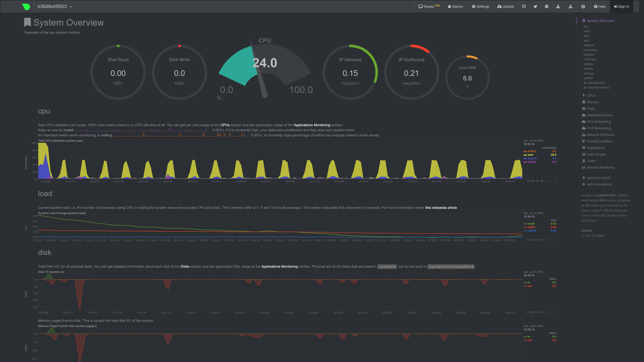Image resolution: width=644 pixels, height=362 pixels.
Task: Click the Facebook icon in navbar
Action: pos(547,7)
